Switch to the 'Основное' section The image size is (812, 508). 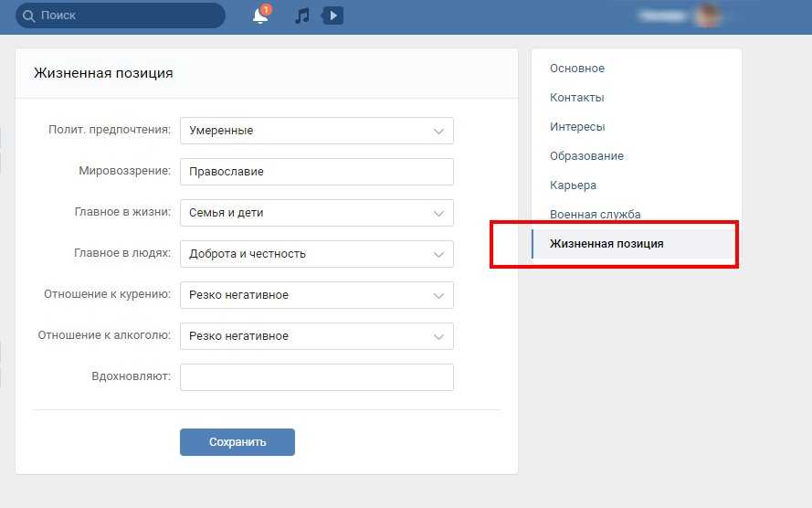(x=577, y=69)
